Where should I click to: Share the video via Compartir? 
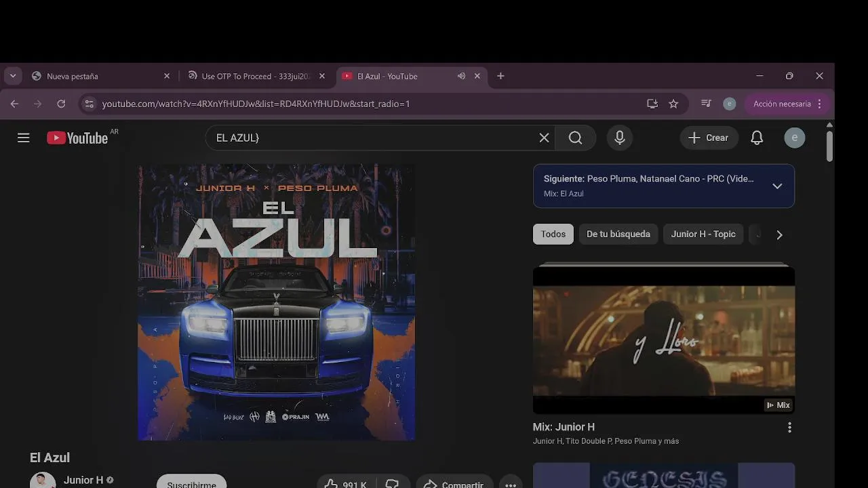coord(454,483)
